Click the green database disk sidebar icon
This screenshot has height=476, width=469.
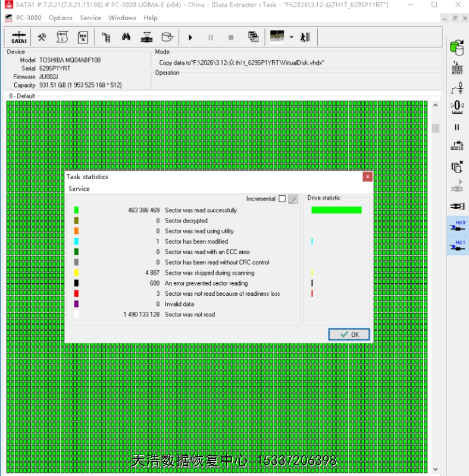tap(457, 48)
